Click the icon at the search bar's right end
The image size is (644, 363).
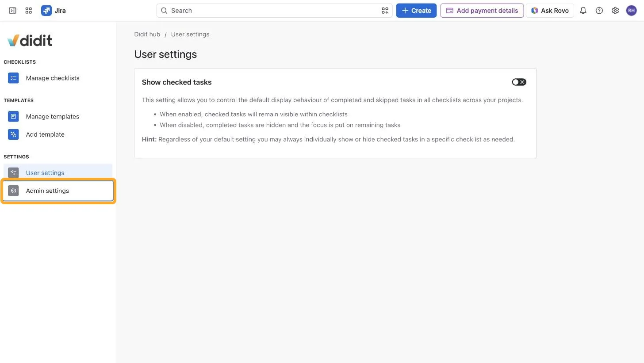click(385, 11)
